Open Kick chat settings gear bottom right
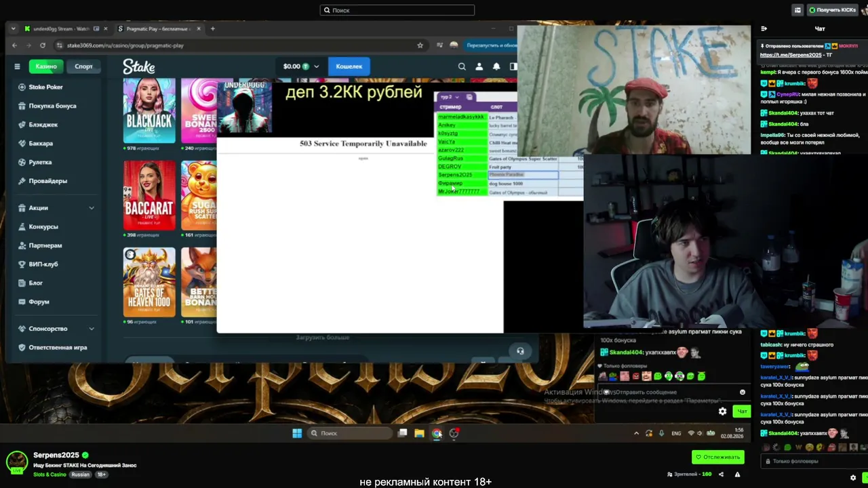 point(853,478)
